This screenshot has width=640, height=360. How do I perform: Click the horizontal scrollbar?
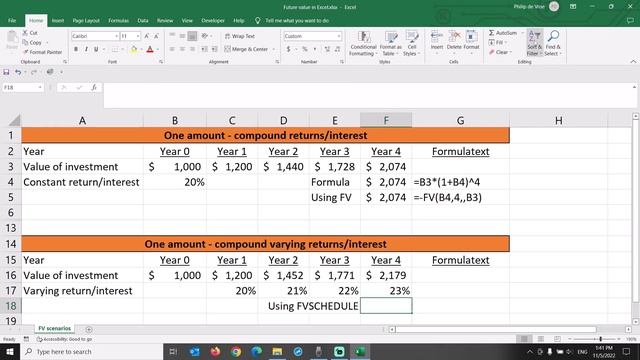496,329
